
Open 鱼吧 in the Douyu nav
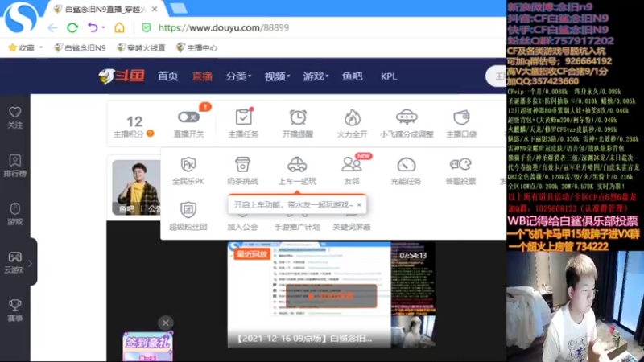(x=353, y=76)
